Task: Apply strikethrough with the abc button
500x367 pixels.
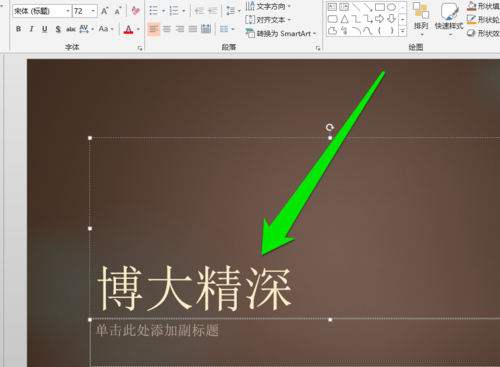Action: click(70, 29)
